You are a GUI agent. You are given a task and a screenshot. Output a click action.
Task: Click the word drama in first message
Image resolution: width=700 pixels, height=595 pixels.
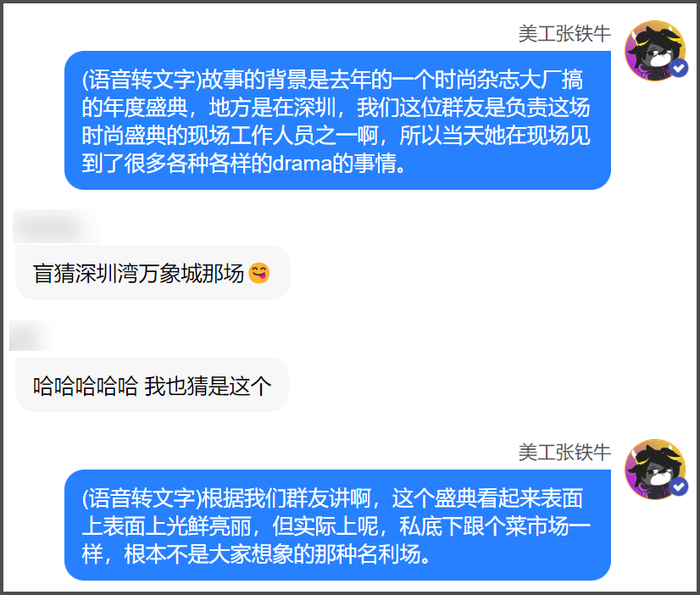303,164
